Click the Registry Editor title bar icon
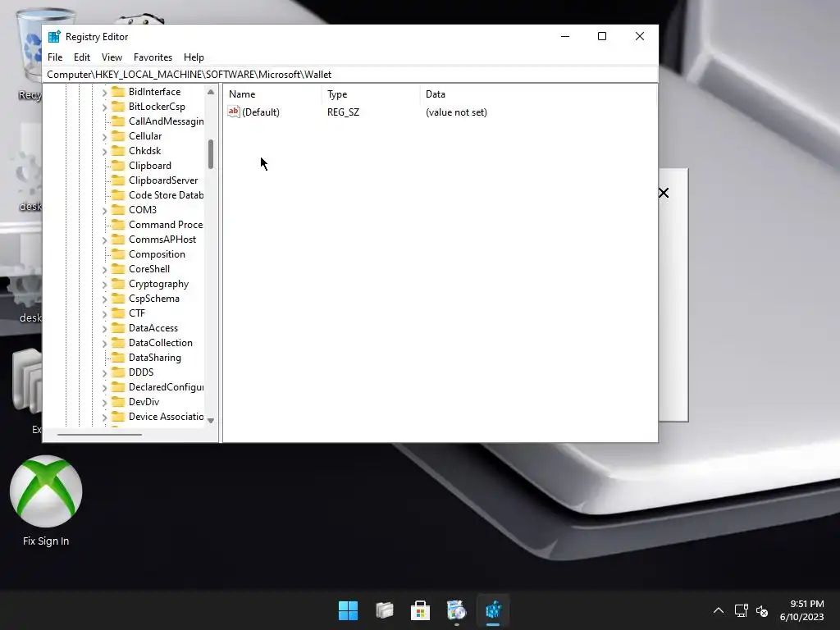This screenshot has width=840, height=630. click(x=54, y=36)
